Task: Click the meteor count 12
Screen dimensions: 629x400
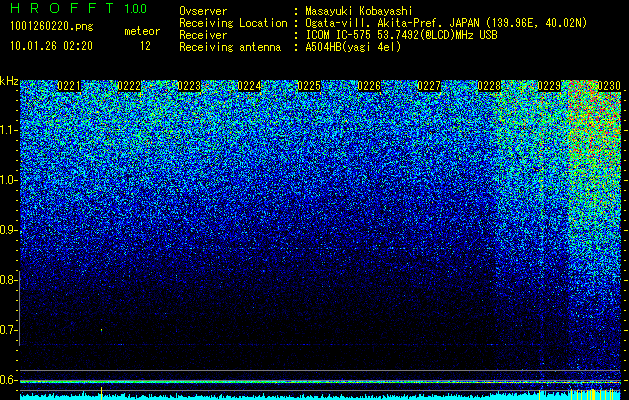Action: click(145, 46)
